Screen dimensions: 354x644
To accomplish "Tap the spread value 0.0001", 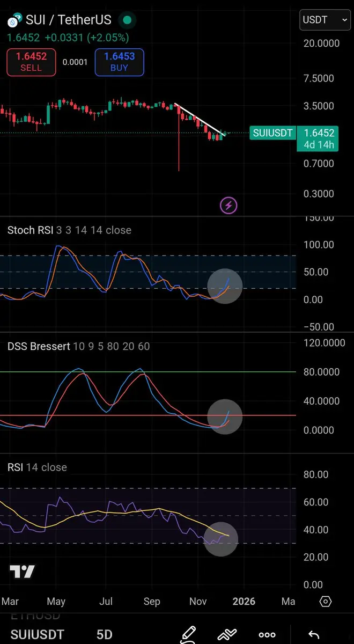I will click(75, 62).
